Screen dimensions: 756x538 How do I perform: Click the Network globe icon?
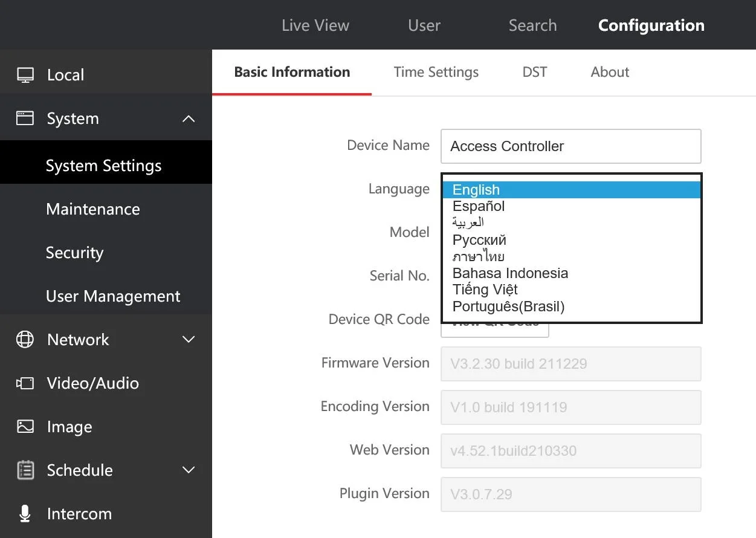(25, 340)
